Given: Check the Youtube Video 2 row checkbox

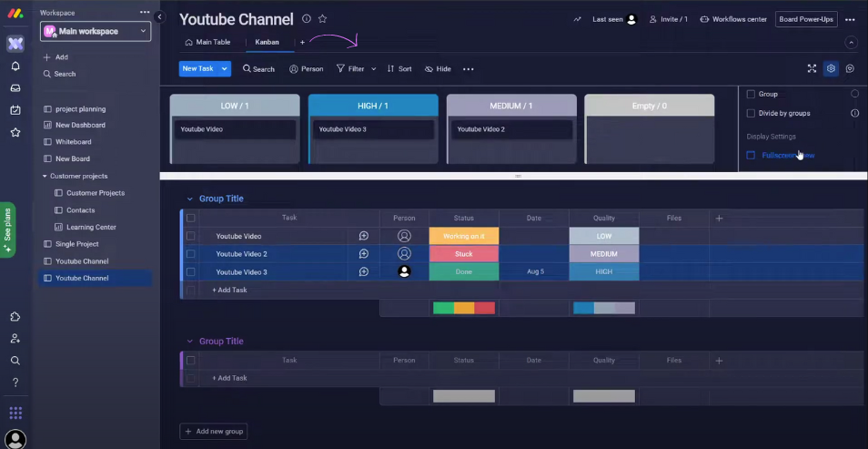Looking at the screenshot, I should click(190, 254).
